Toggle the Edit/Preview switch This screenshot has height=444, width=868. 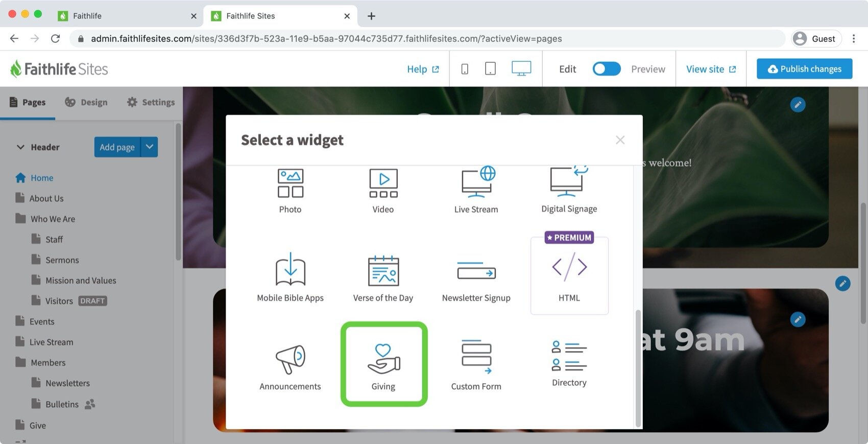click(606, 69)
